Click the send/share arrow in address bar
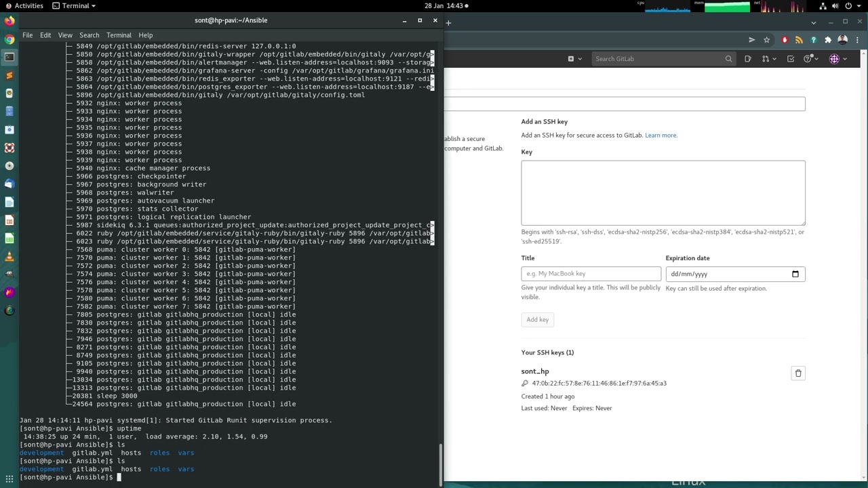This screenshot has height=488, width=868. coord(751,40)
